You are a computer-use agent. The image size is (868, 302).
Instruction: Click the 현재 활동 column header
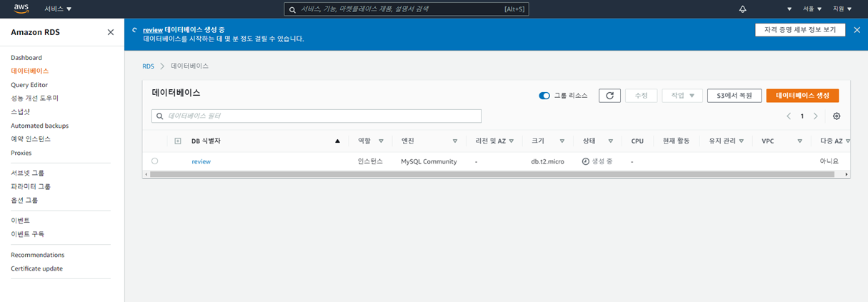tap(676, 141)
